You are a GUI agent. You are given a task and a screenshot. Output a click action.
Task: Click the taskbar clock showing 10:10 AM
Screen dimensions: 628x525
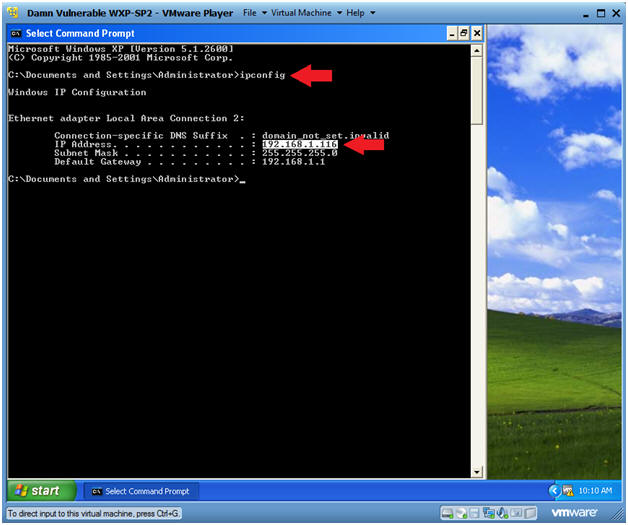click(595, 491)
